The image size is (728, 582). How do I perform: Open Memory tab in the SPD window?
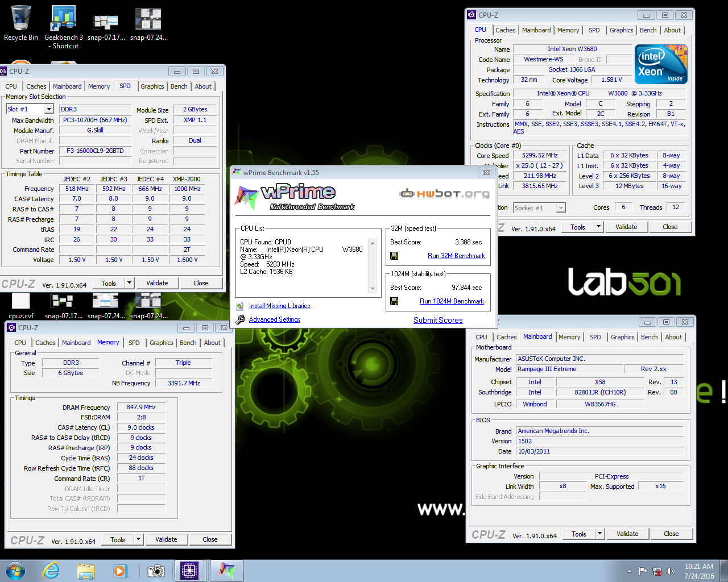tap(99, 86)
